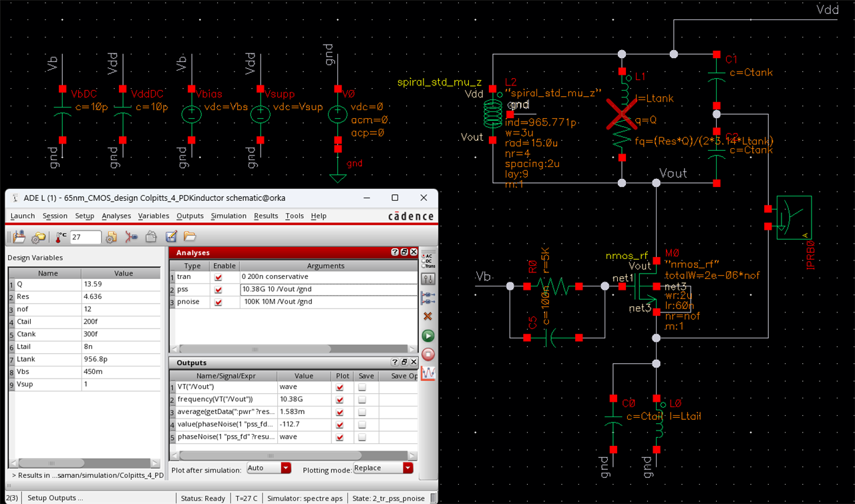The width and height of the screenshot is (855, 504).
Task: Uncheck Enable for the pnoise analysis
Action: [x=218, y=302]
